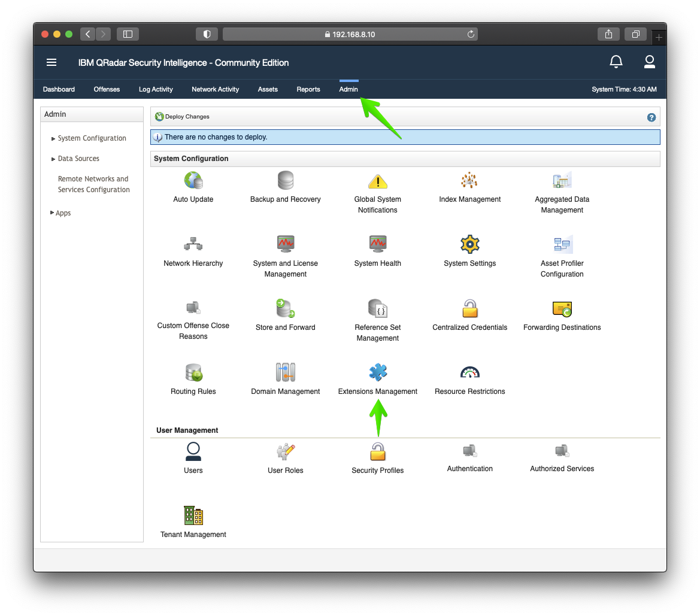The image size is (700, 616).
Task: Open the Authentication icon
Action: click(x=469, y=451)
